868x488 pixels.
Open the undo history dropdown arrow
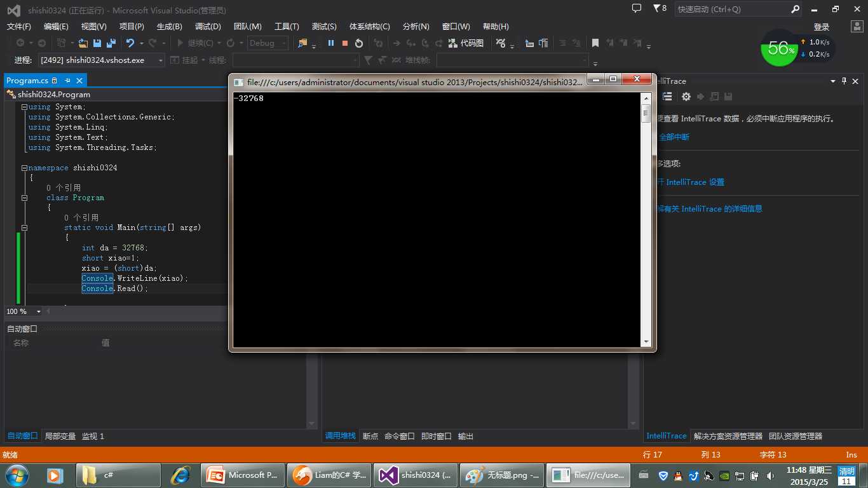pos(141,43)
